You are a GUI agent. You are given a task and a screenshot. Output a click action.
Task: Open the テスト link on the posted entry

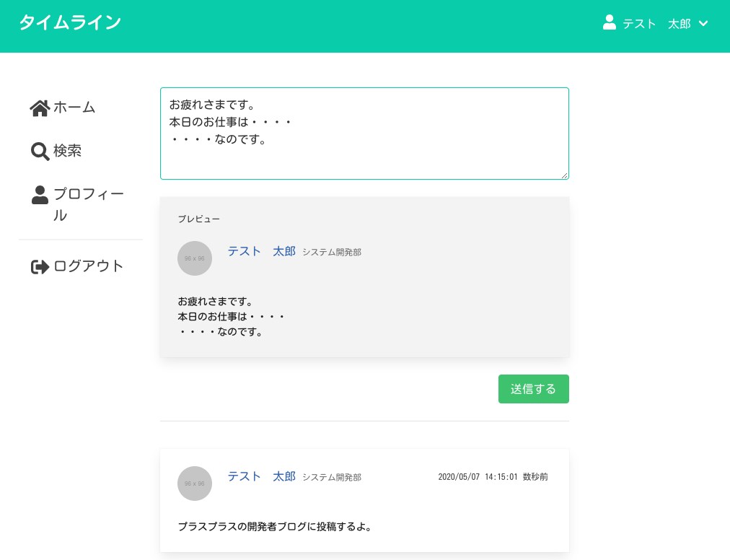click(x=244, y=476)
